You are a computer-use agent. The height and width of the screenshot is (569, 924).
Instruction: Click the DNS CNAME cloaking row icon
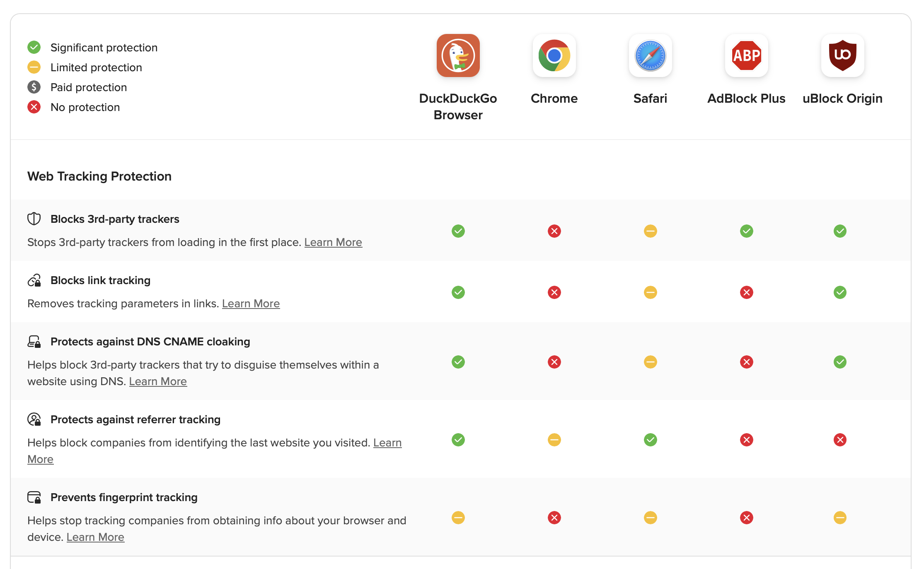click(x=34, y=342)
